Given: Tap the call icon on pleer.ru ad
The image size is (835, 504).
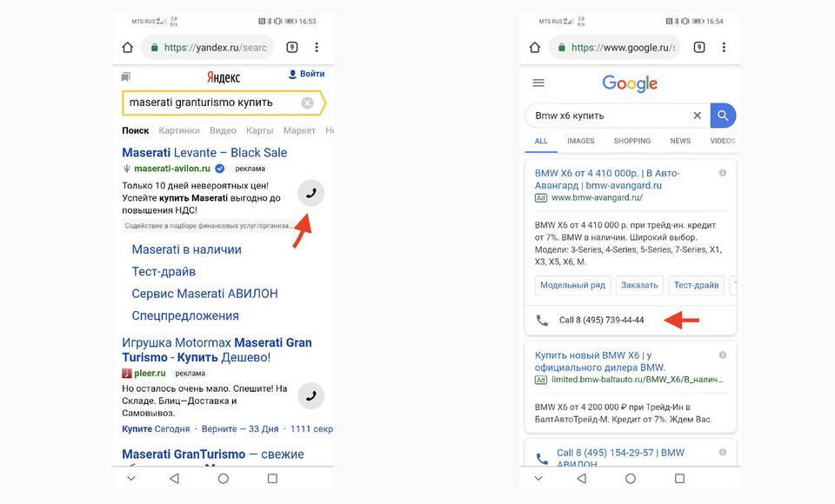Looking at the screenshot, I should pyautogui.click(x=311, y=395).
